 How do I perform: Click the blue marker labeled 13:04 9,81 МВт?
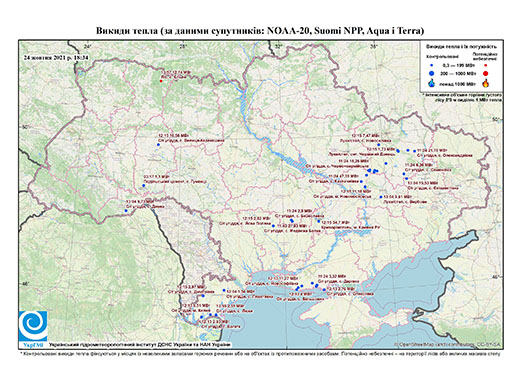pos(381,197)
